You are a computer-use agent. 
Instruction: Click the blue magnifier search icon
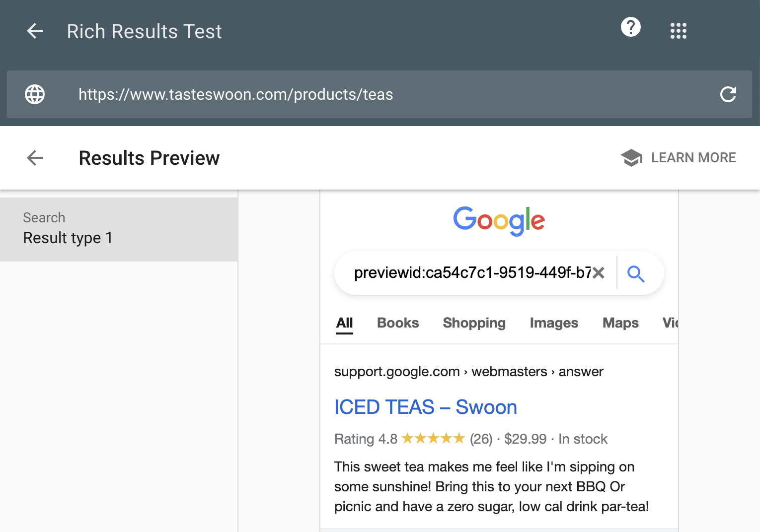pyautogui.click(x=635, y=273)
